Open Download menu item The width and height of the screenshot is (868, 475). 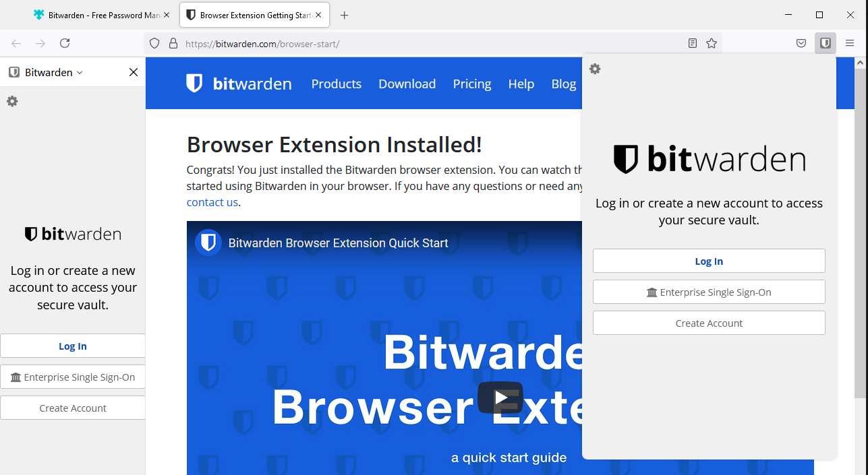click(407, 84)
